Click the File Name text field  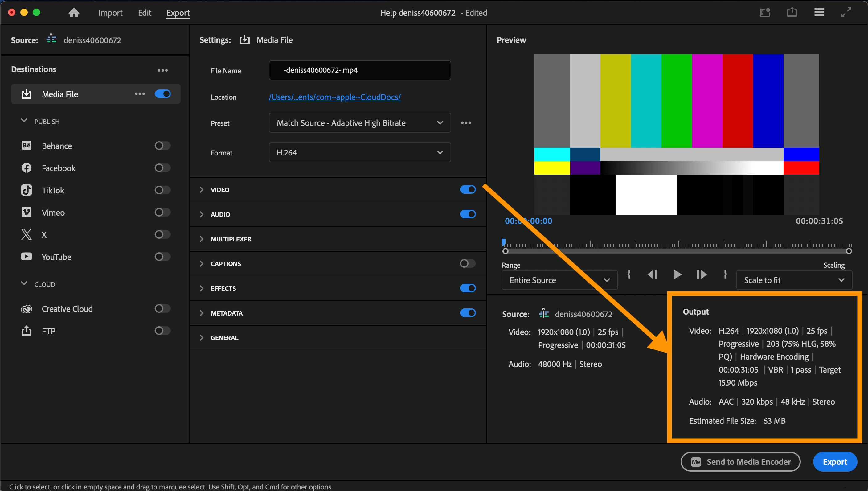tap(359, 70)
